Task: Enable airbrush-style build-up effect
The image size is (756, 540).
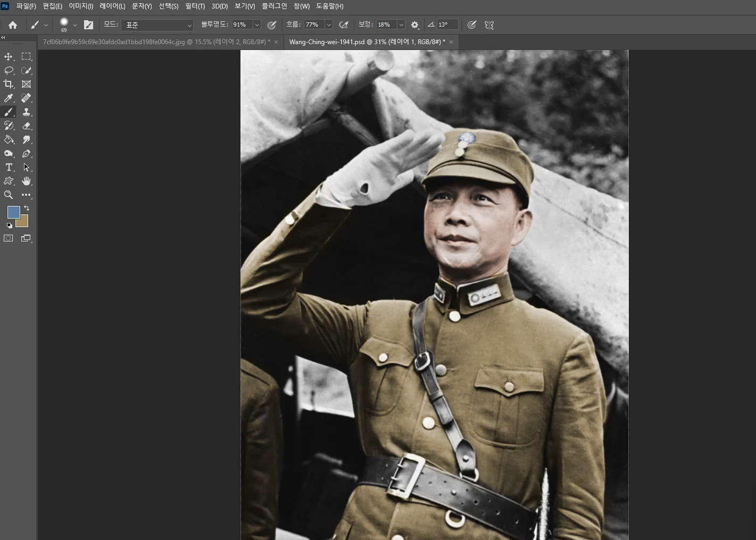Action: click(344, 25)
